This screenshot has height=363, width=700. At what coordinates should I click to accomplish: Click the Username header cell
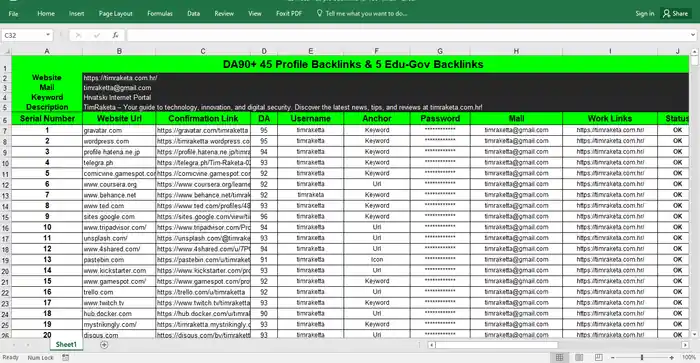[310, 118]
